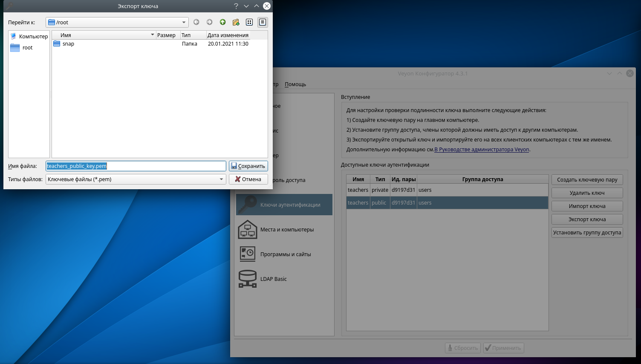Click the Отмена button
Viewport: 641px width, 364px height.
click(248, 179)
